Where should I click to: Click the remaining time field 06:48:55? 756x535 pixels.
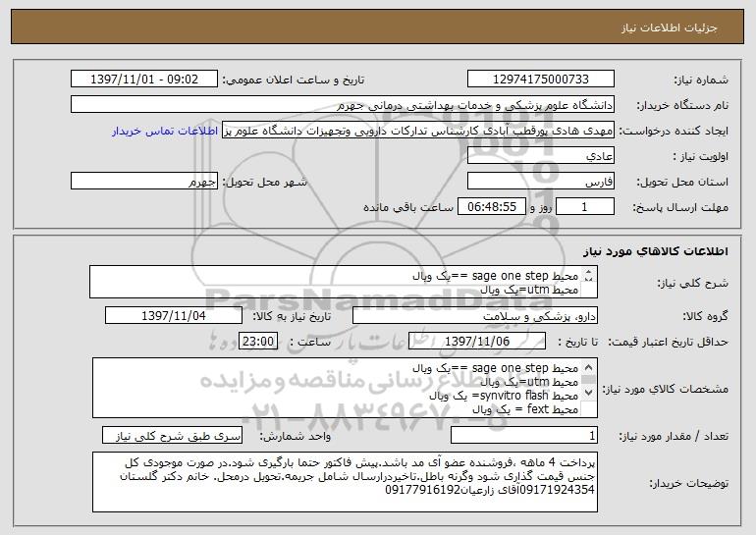click(491, 207)
